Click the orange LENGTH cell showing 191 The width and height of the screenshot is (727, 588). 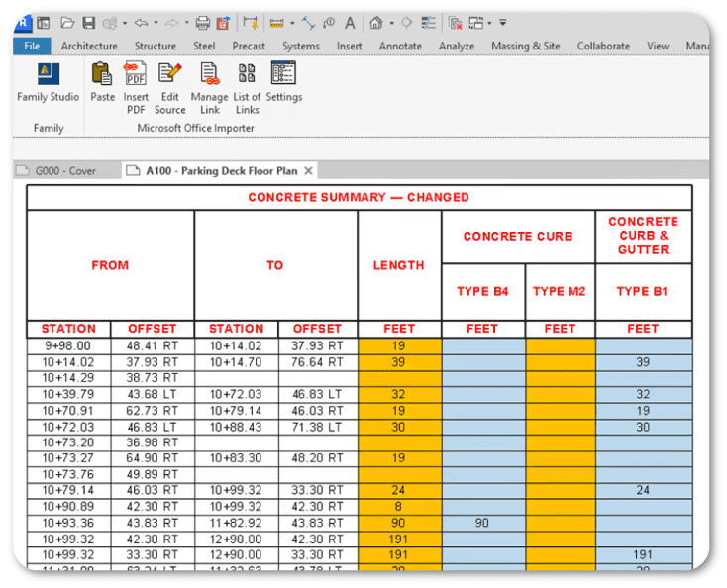coord(399,539)
